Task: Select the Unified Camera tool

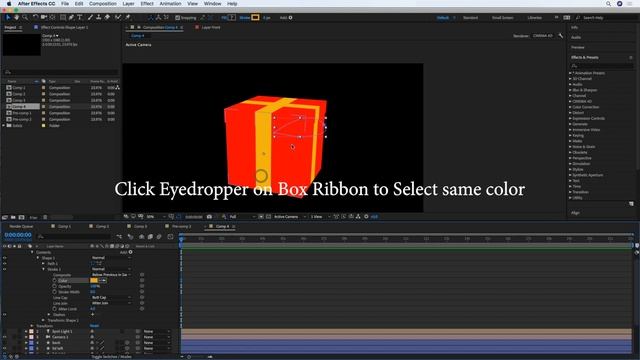Action: coord(44,18)
